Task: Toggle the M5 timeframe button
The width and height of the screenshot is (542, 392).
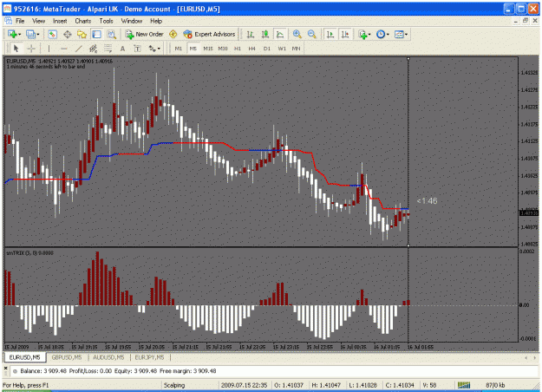Action: tap(193, 49)
